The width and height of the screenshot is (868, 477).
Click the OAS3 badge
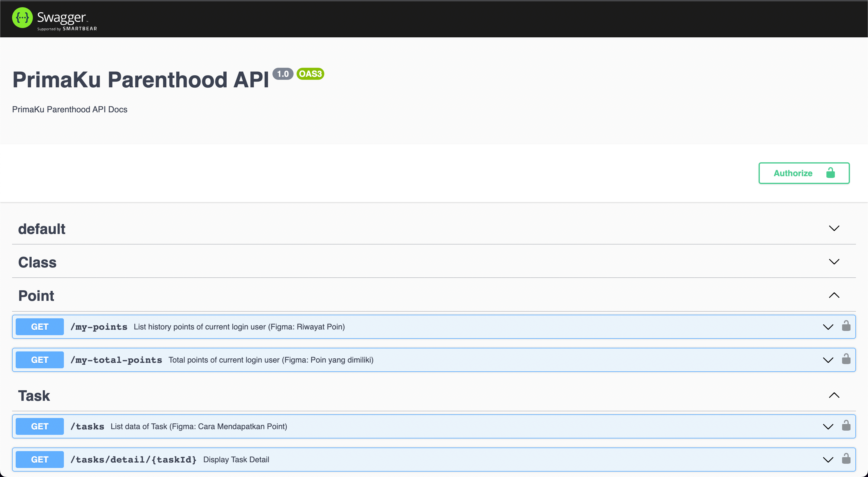(x=310, y=74)
